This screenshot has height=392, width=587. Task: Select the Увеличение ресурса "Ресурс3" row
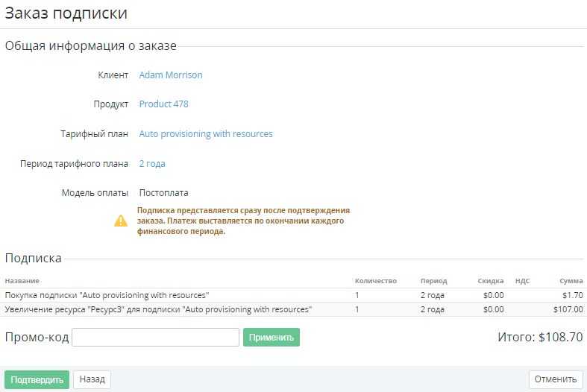[158, 309]
